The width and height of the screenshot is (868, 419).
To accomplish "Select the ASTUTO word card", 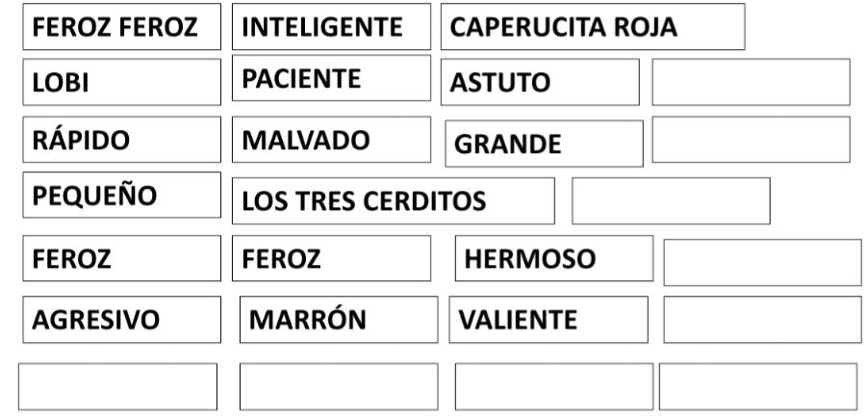I will pos(540,82).
